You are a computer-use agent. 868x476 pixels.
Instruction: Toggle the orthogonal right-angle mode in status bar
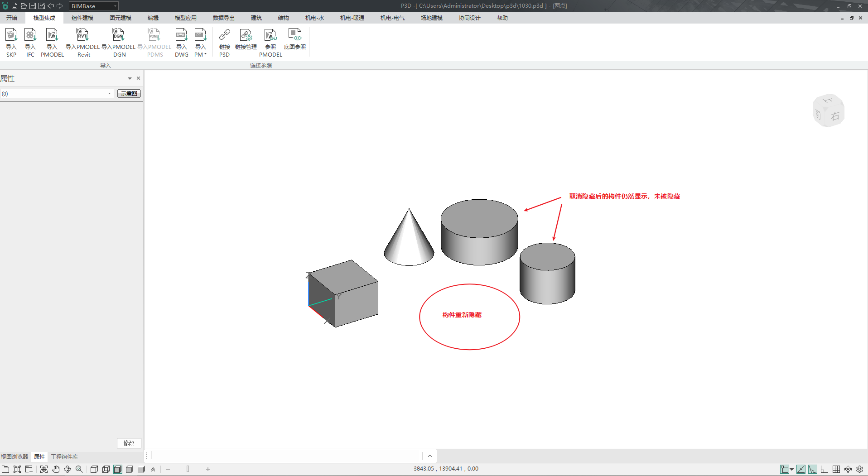coord(825,469)
